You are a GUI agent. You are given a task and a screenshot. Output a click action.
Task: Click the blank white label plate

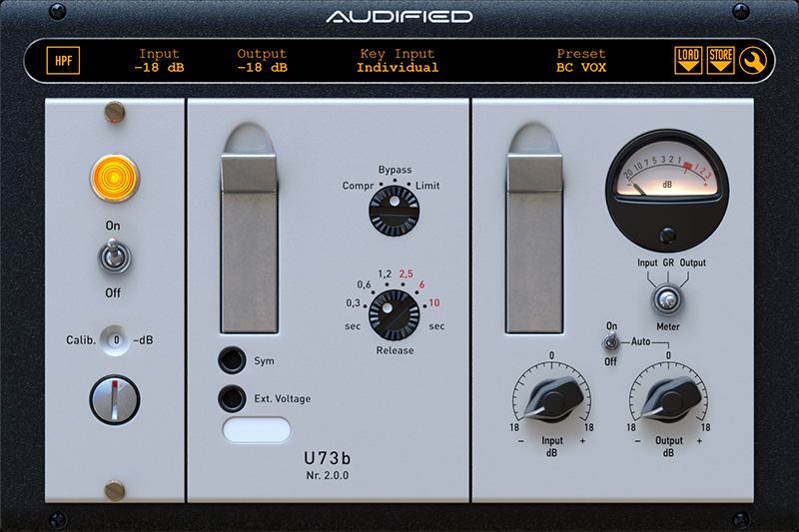(257, 429)
